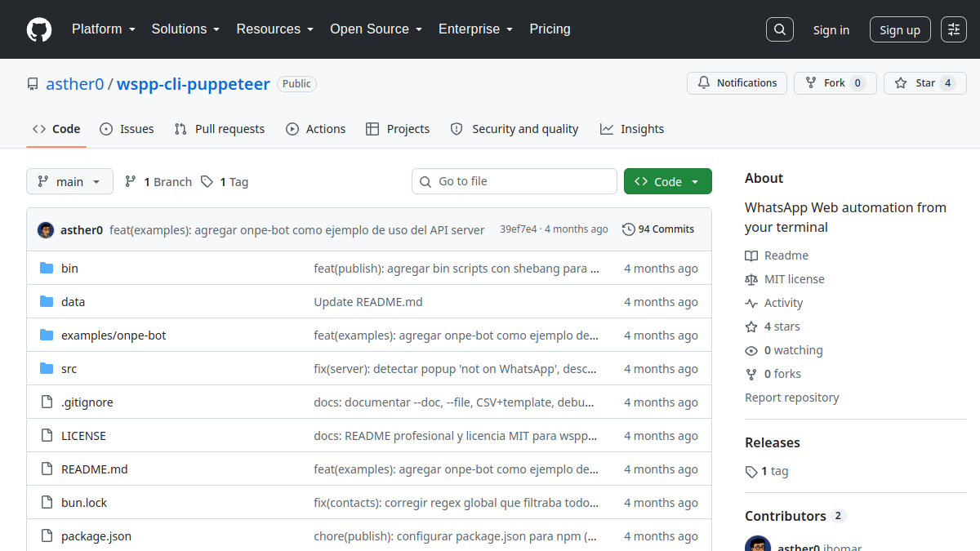Focus the Go to file search field
Screen dimensions: 980x551
(514, 181)
